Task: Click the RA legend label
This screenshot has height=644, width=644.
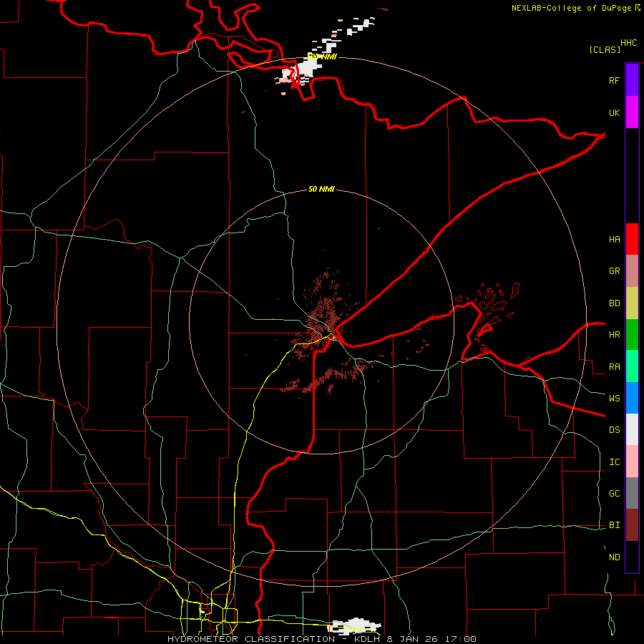Action: 614,367
